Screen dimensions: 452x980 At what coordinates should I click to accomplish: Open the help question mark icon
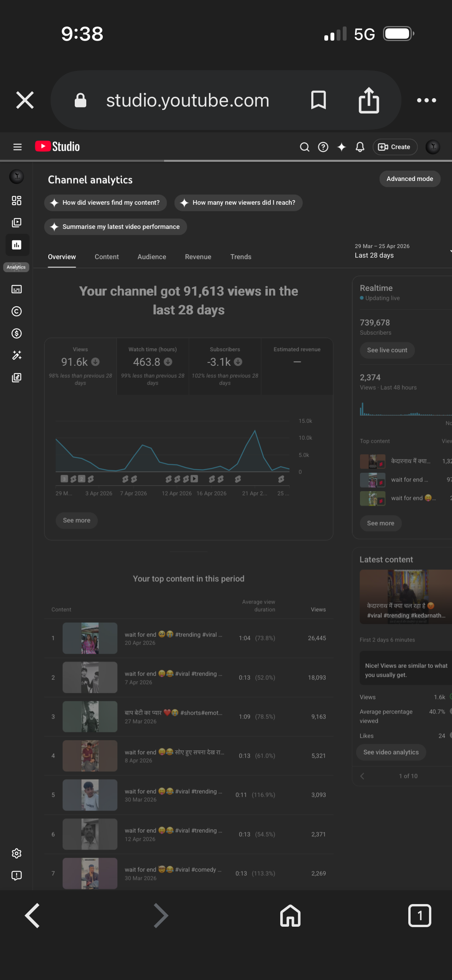coord(323,147)
